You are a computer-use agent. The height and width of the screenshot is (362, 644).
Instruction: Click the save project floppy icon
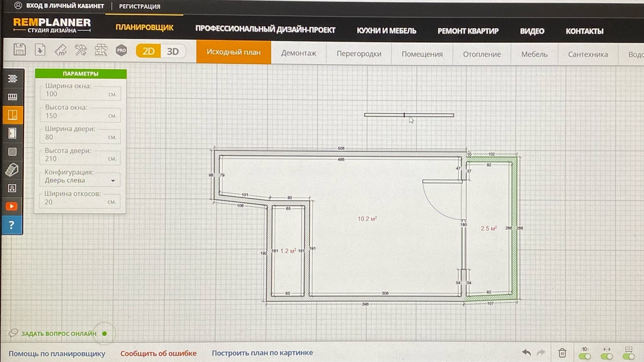click(20, 50)
